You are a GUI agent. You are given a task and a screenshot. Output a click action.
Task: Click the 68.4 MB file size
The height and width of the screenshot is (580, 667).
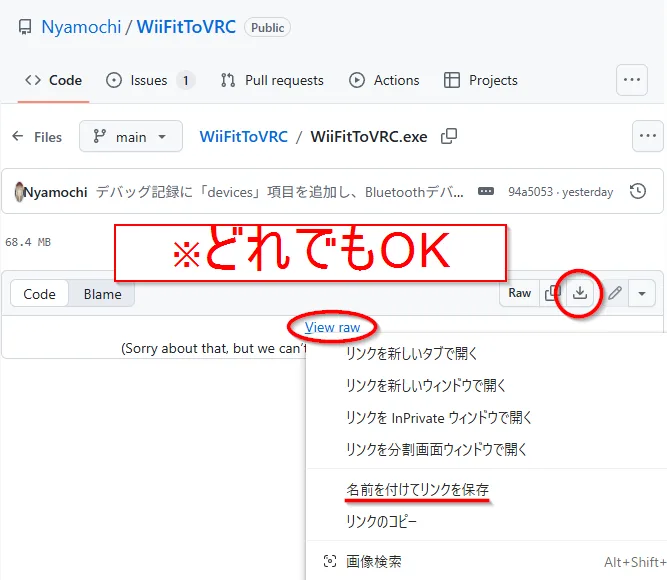28,242
